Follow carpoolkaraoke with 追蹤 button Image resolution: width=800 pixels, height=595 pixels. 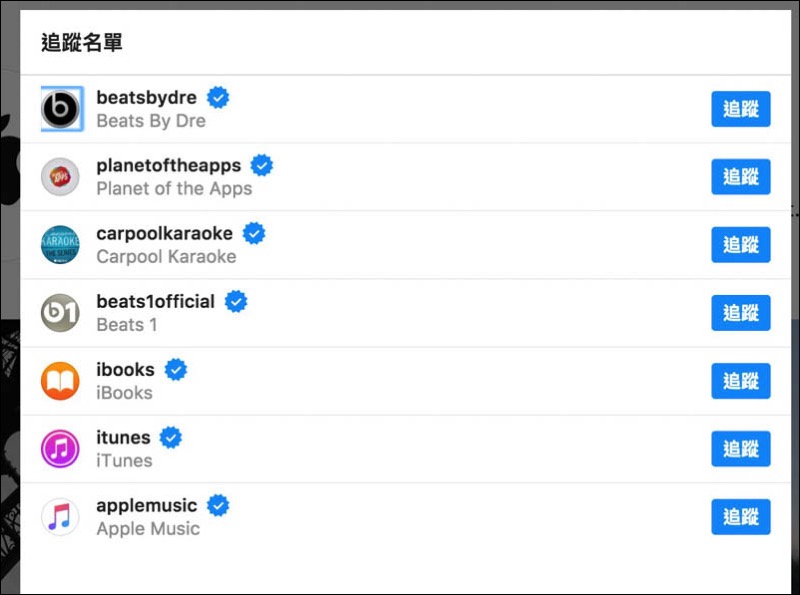tap(741, 245)
